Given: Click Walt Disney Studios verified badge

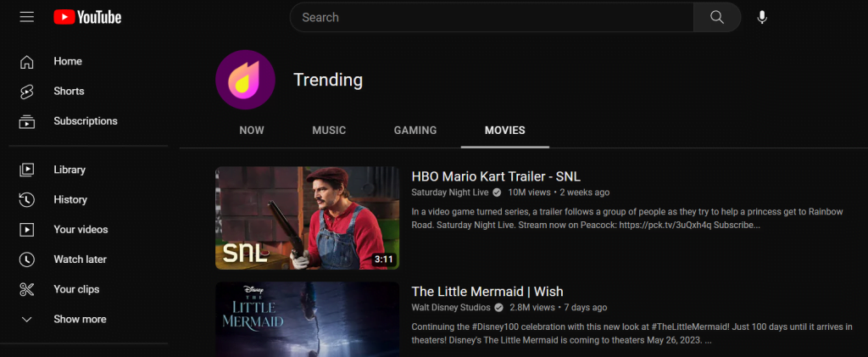Looking at the screenshot, I should (498, 308).
